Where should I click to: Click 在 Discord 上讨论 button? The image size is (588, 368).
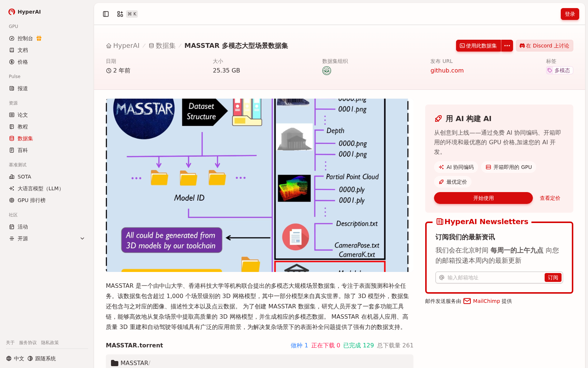[x=544, y=46]
